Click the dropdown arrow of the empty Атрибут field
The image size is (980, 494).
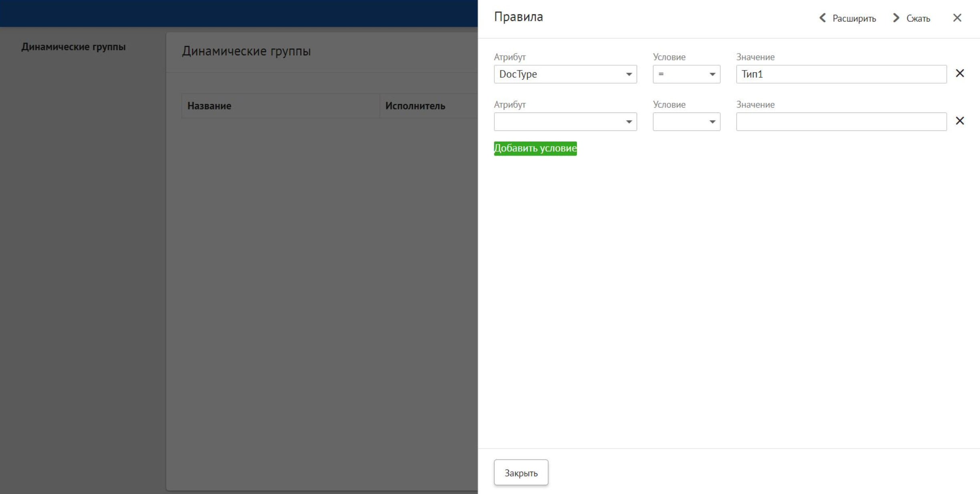(x=628, y=122)
